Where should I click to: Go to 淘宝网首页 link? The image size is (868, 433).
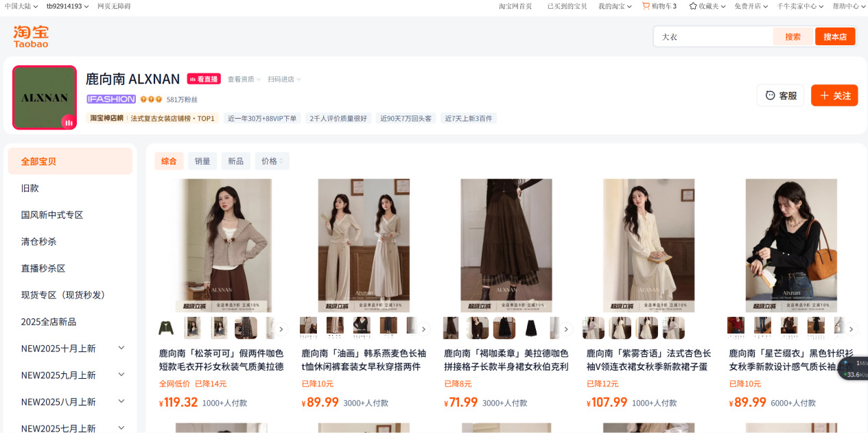tap(515, 6)
